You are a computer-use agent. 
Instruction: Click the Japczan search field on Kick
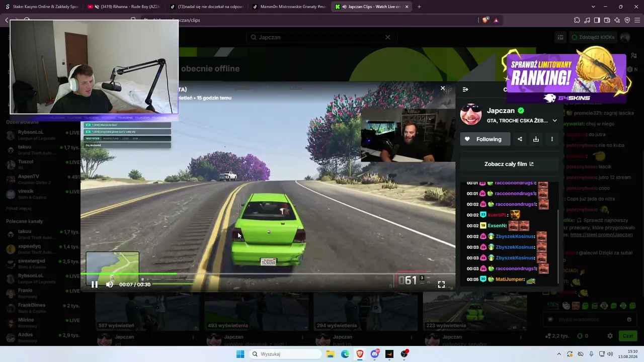322,37
